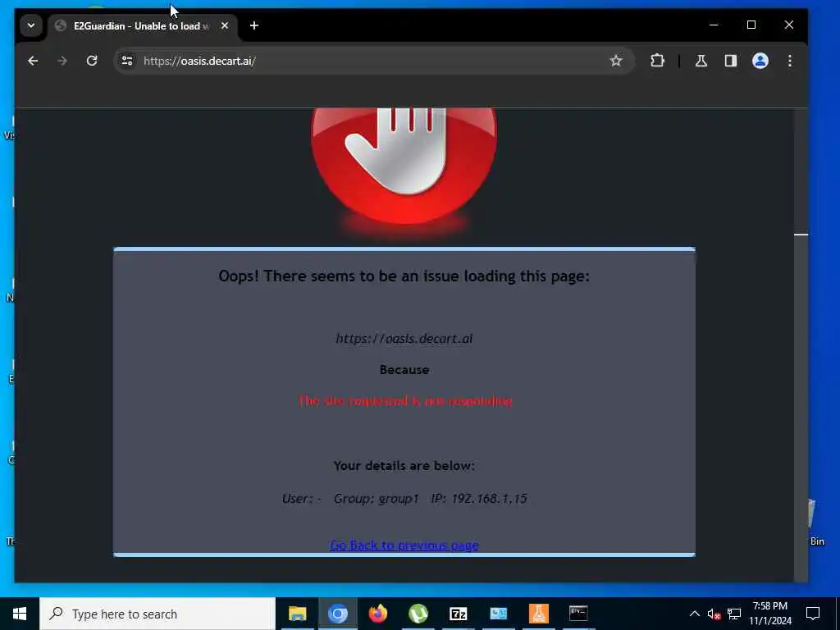
Task: Open the Chrome profile avatar
Action: click(x=760, y=61)
